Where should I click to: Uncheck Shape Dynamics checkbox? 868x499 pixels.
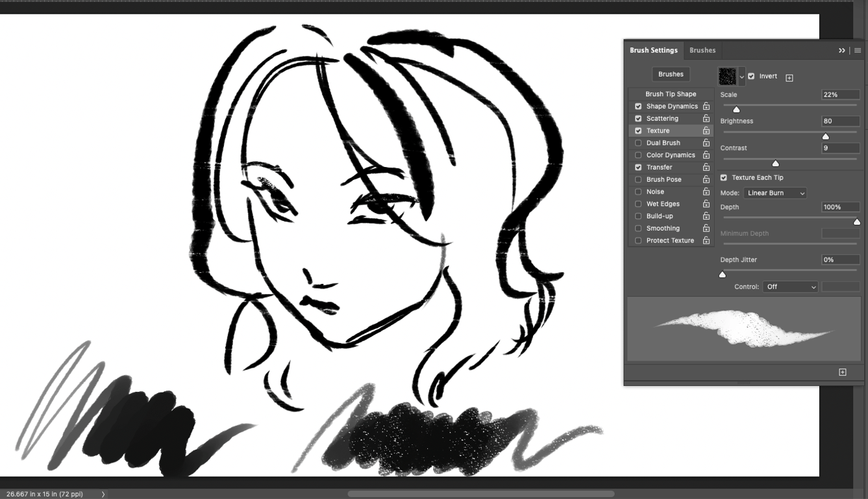tap(638, 106)
